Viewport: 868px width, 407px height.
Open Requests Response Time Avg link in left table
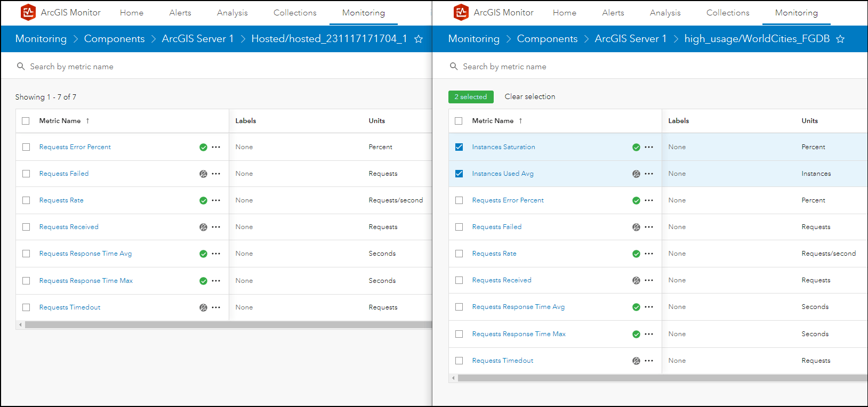[85, 254]
